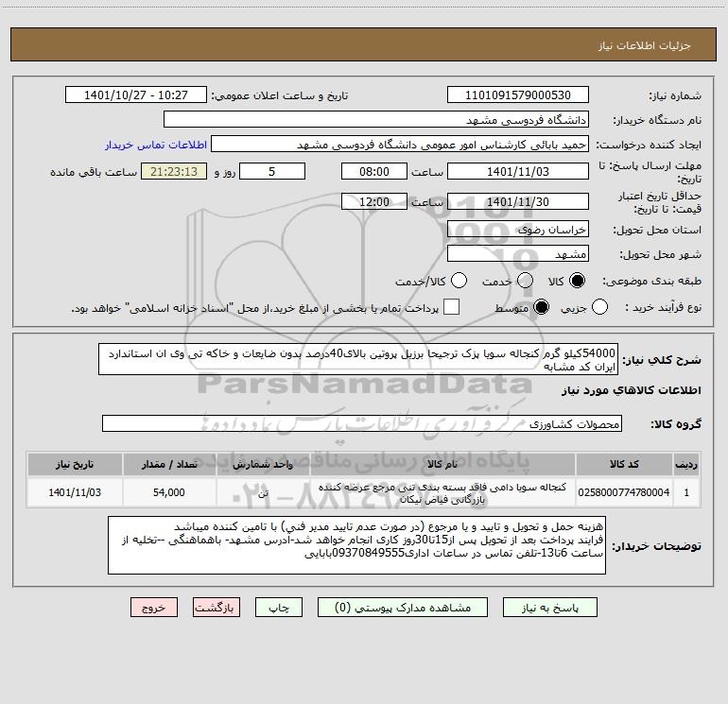Toggle the اسناد خزانه اسلامی payment checkbox
The width and height of the screenshot is (728, 704).
(x=451, y=307)
